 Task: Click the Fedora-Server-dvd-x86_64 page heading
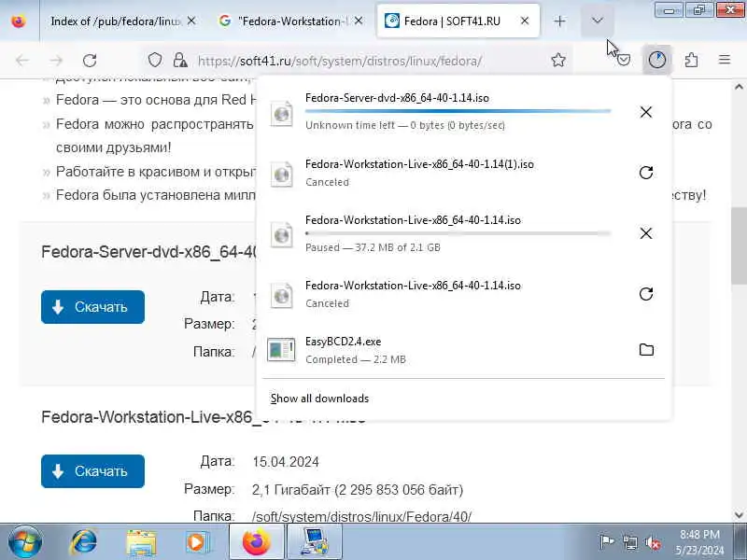pyautogui.click(x=149, y=252)
